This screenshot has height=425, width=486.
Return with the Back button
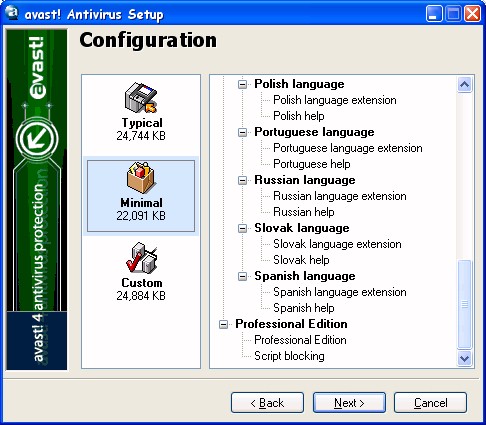267,403
